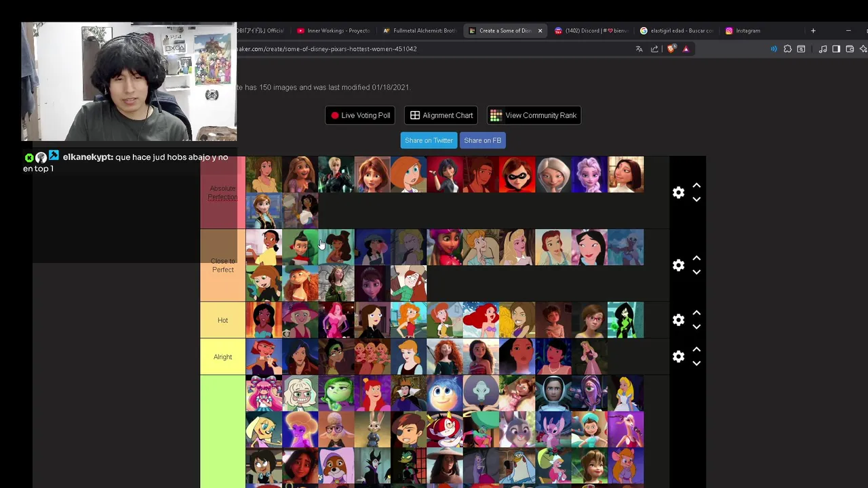This screenshot has width=868, height=488.
Task: Click View Community Rank button
Action: click(534, 115)
